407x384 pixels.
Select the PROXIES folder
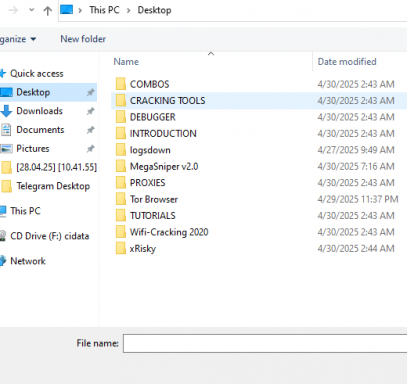(147, 183)
